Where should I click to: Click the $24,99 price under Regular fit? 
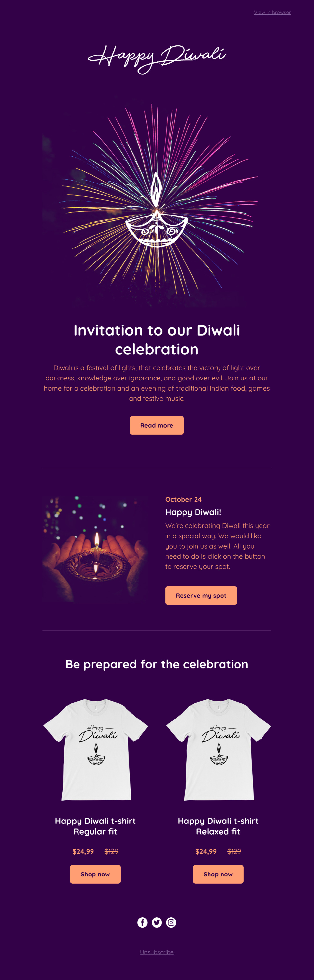(83, 851)
